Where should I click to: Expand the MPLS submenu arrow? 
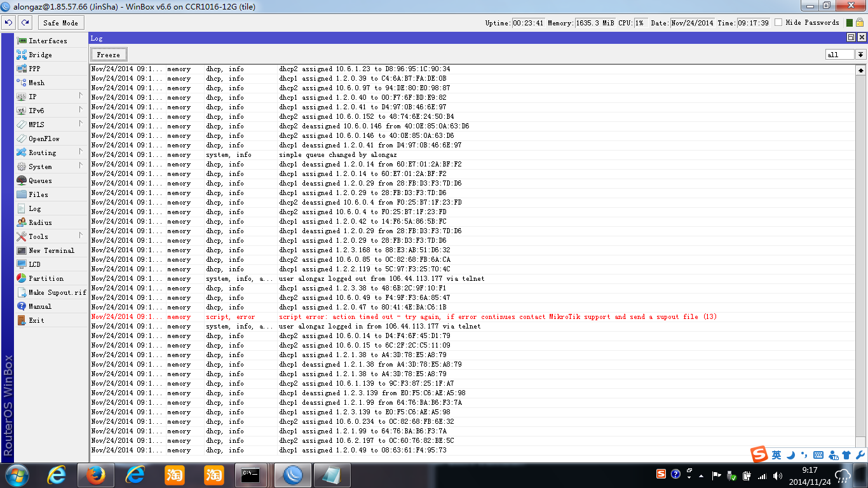point(81,124)
